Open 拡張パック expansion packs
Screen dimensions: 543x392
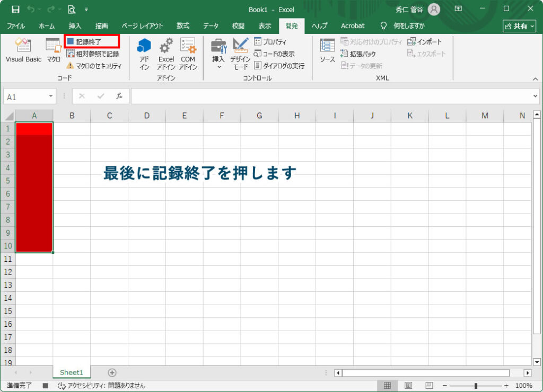point(358,54)
